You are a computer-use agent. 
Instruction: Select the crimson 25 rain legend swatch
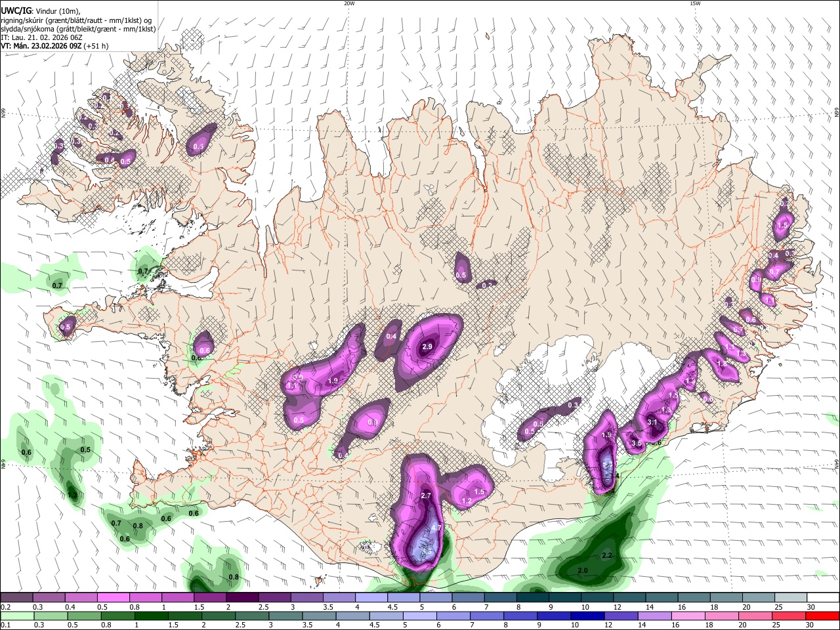point(791,616)
